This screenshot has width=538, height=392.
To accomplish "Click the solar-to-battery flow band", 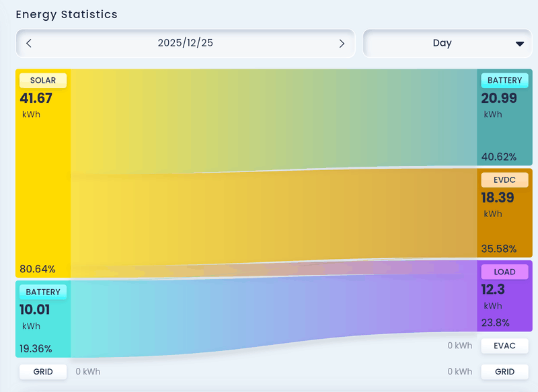I will click(269, 118).
